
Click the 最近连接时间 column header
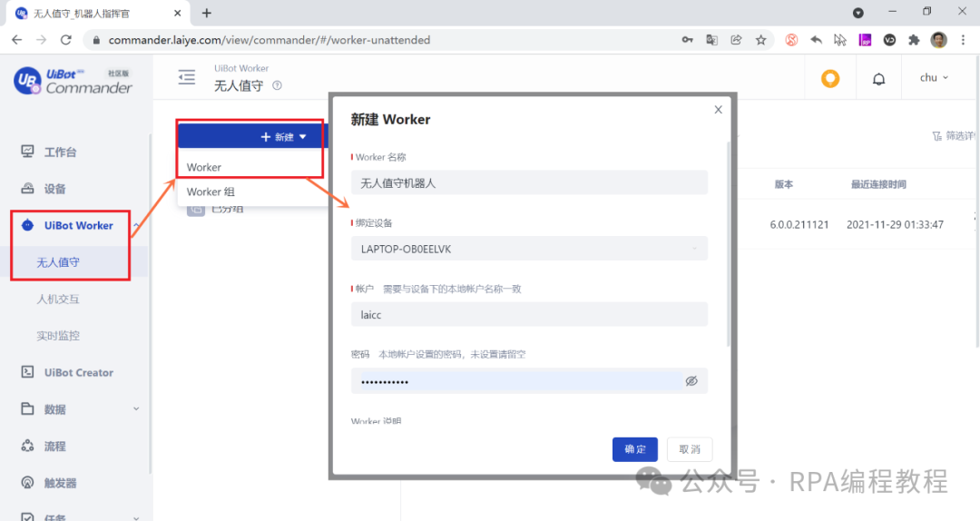pos(878,184)
